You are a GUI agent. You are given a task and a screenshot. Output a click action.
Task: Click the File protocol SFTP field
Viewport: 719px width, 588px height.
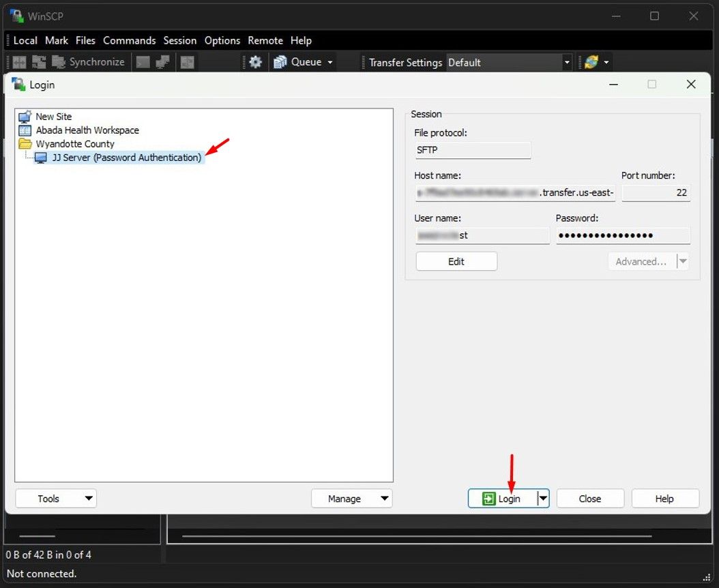click(473, 150)
